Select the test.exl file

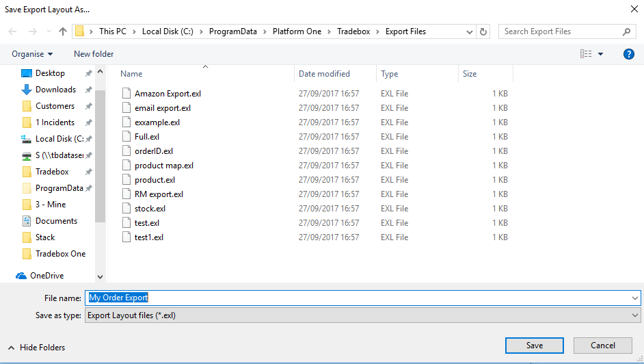147,223
